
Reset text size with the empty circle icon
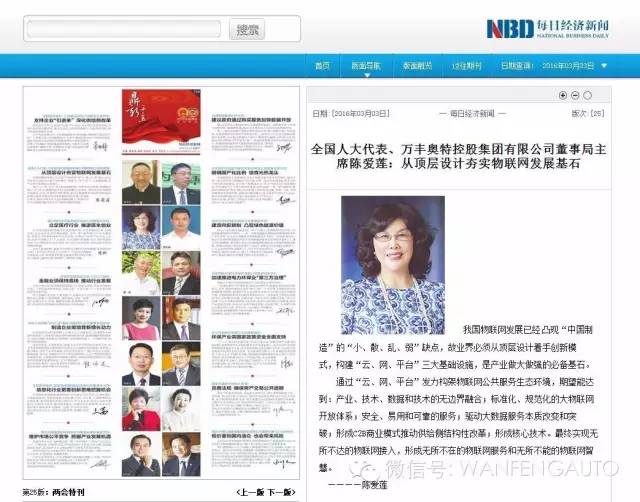click(x=587, y=96)
